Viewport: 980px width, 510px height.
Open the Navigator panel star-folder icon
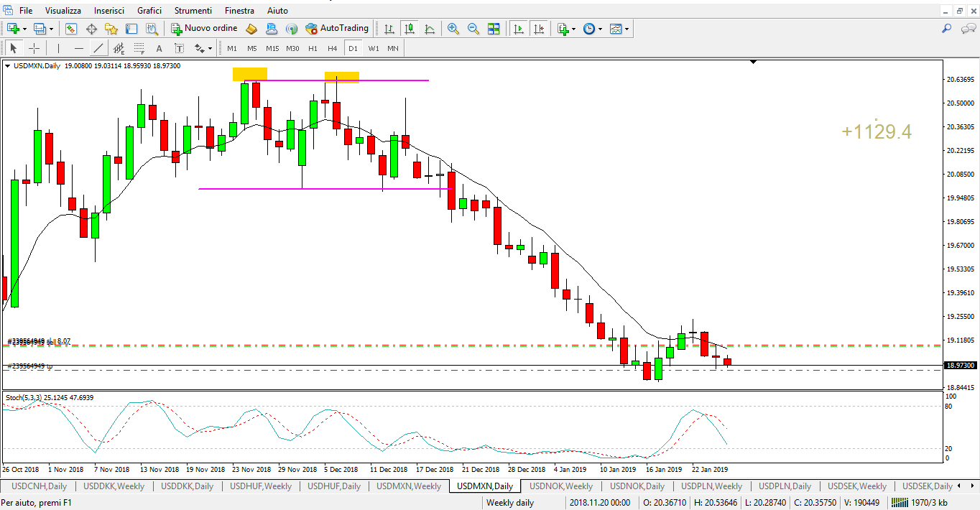pos(111,29)
